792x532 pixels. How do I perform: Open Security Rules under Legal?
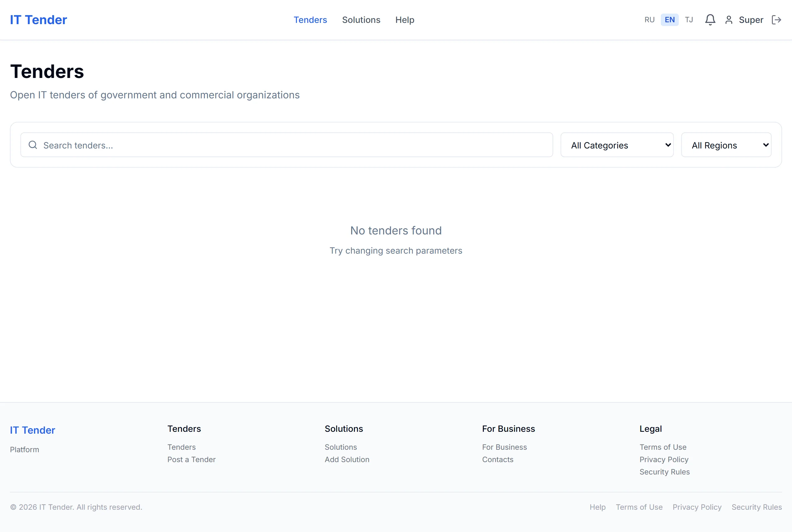pos(665,472)
